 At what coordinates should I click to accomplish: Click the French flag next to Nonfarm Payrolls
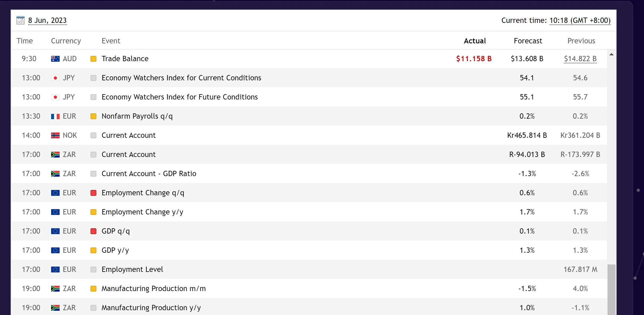[55, 116]
